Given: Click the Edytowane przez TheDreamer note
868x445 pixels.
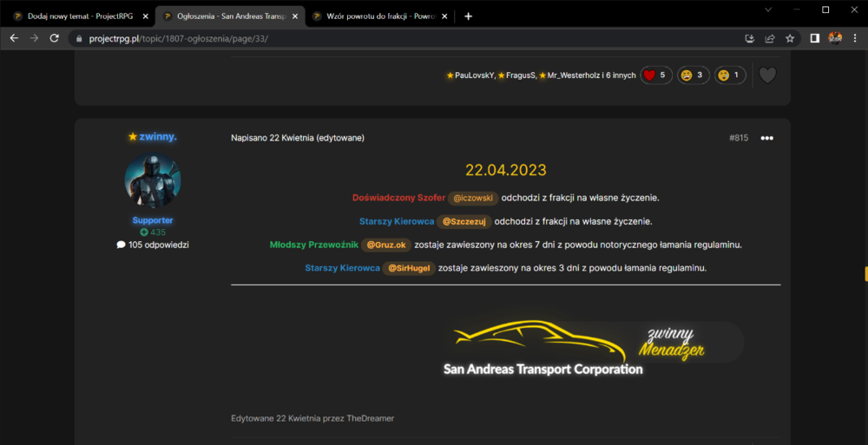Looking at the screenshot, I should tap(312, 418).
